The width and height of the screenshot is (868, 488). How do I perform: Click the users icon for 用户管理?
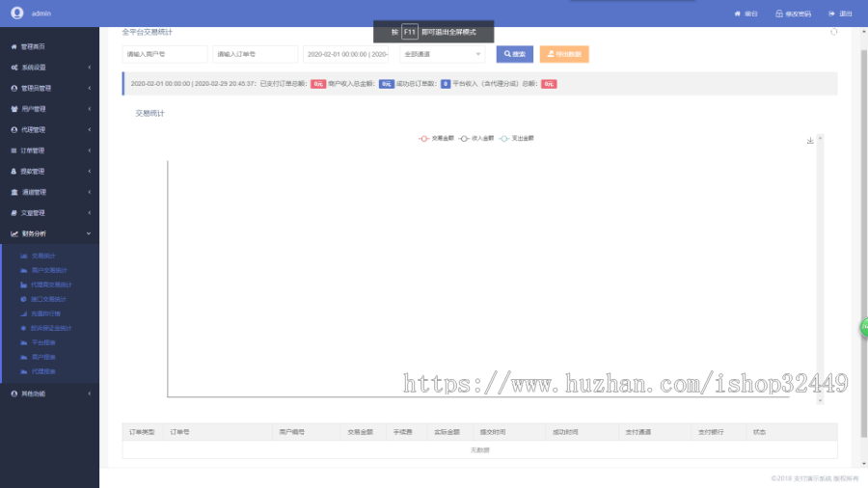[14, 109]
